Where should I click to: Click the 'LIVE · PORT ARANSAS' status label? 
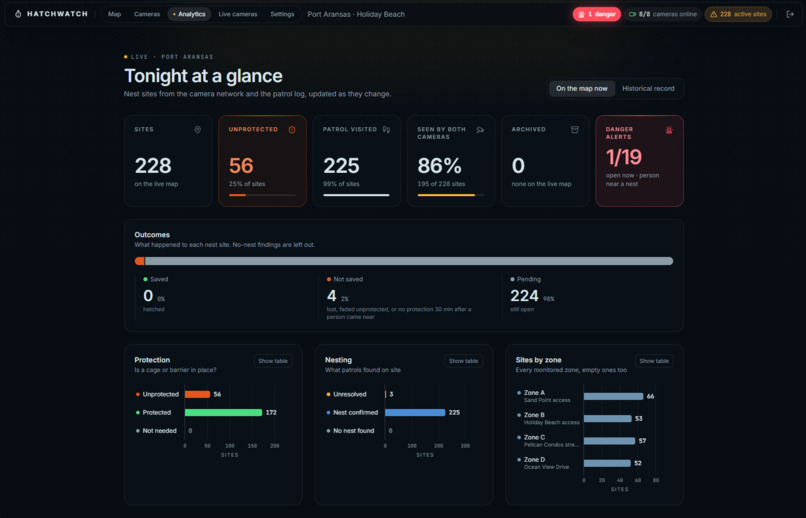tap(169, 57)
